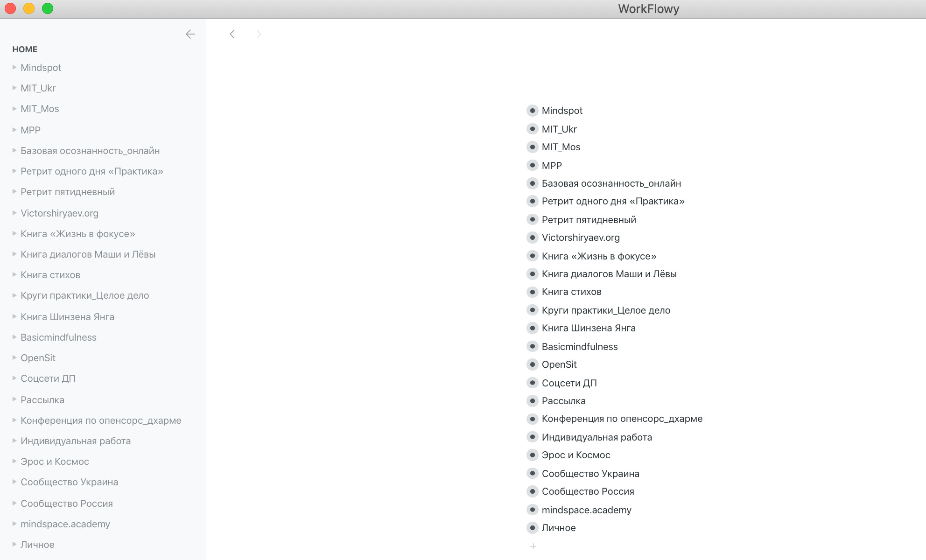Image resolution: width=926 pixels, height=560 pixels.
Task: Open Соцсети ДП in sidebar
Action: (48, 378)
